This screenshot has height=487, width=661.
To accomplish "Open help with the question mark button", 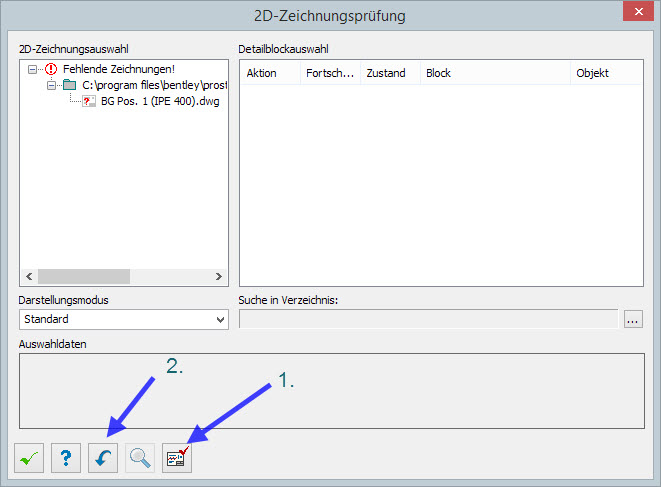I will pyautogui.click(x=66, y=458).
